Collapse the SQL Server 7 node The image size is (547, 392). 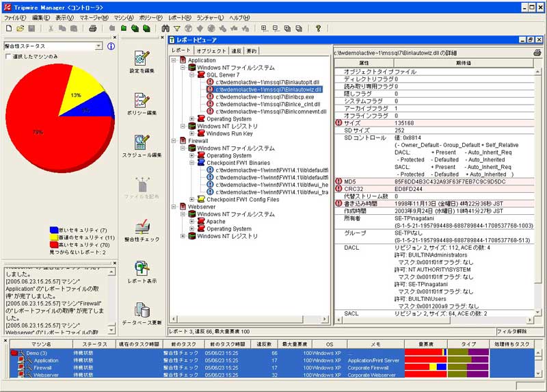point(192,75)
